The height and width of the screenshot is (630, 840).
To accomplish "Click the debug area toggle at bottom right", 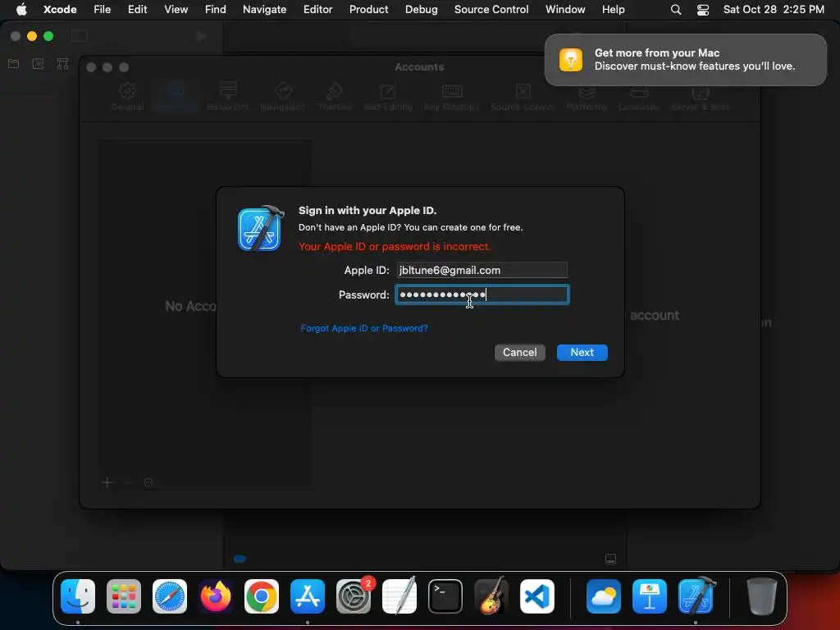I will (610, 559).
